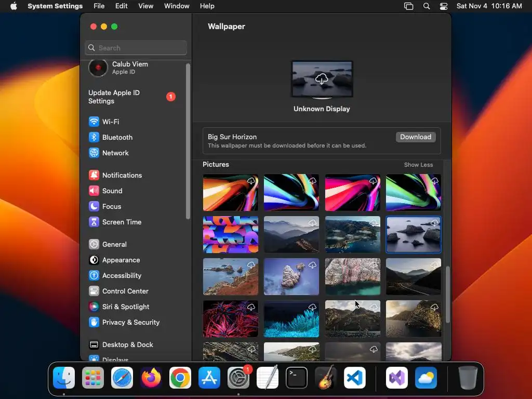
Task: Open the Apple menu
Action: tap(14, 6)
